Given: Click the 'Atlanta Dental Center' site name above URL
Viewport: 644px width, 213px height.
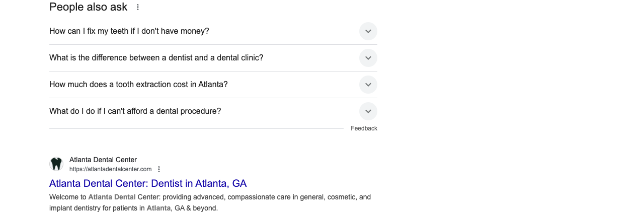Looking at the screenshot, I should (103, 160).
